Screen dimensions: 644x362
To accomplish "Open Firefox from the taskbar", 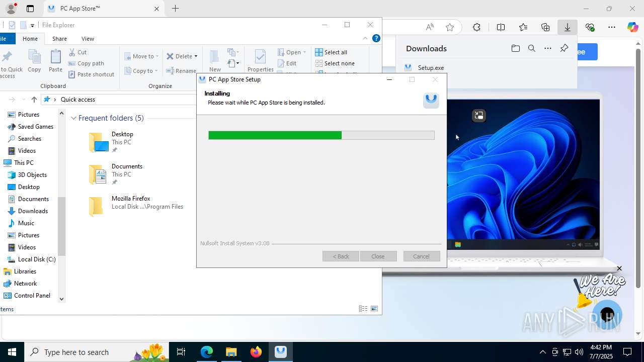I will point(256,352).
